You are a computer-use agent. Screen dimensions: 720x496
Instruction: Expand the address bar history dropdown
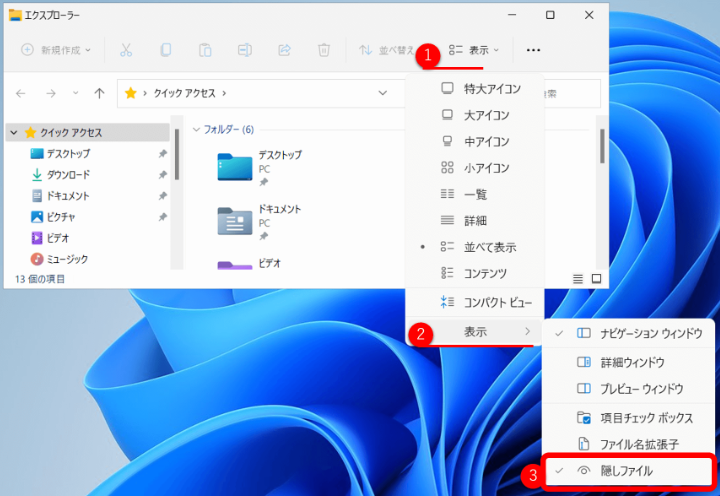pyautogui.click(x=382, y=93)
